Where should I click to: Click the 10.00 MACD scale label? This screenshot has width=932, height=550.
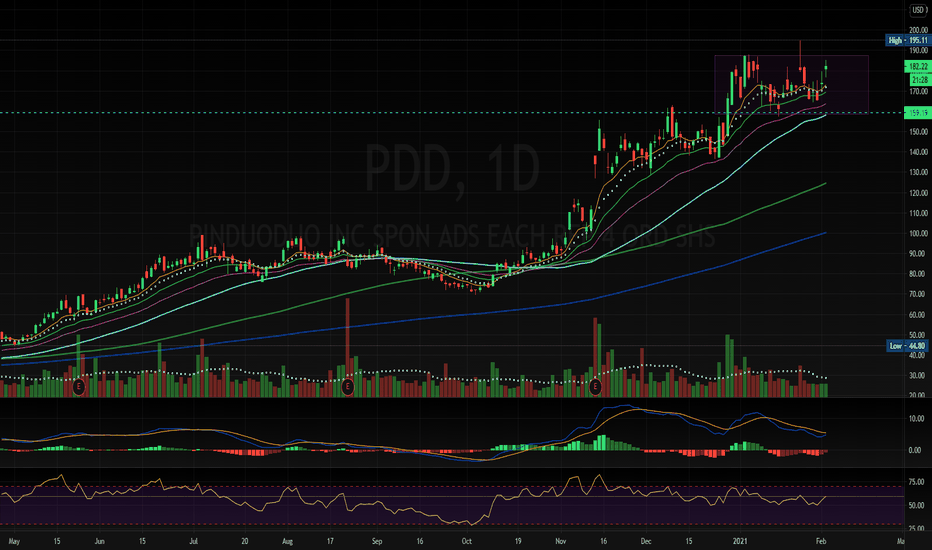[916, 419]
